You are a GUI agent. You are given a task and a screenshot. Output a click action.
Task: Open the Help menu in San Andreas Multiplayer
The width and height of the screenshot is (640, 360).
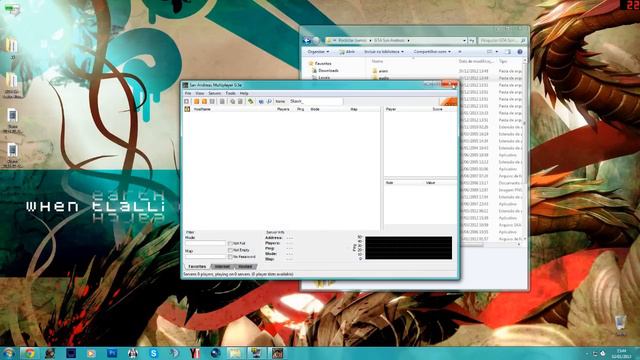(x=244, y=93)
